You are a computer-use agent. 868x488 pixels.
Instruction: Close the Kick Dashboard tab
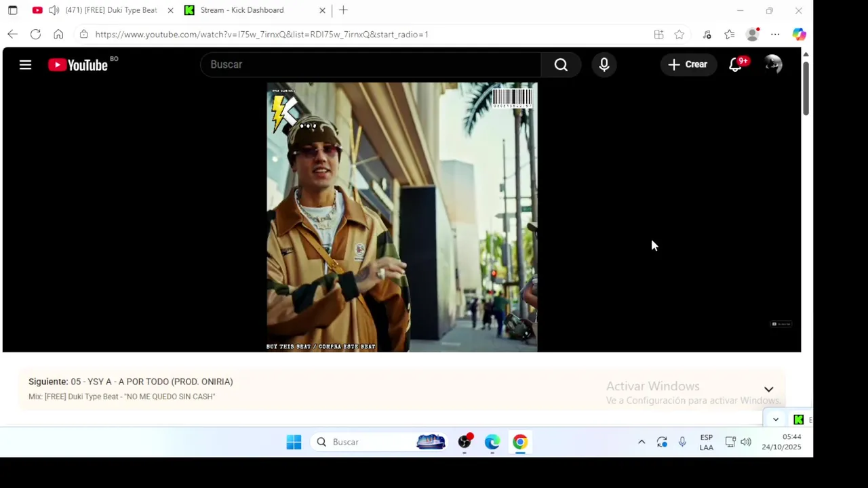(322, 10)
